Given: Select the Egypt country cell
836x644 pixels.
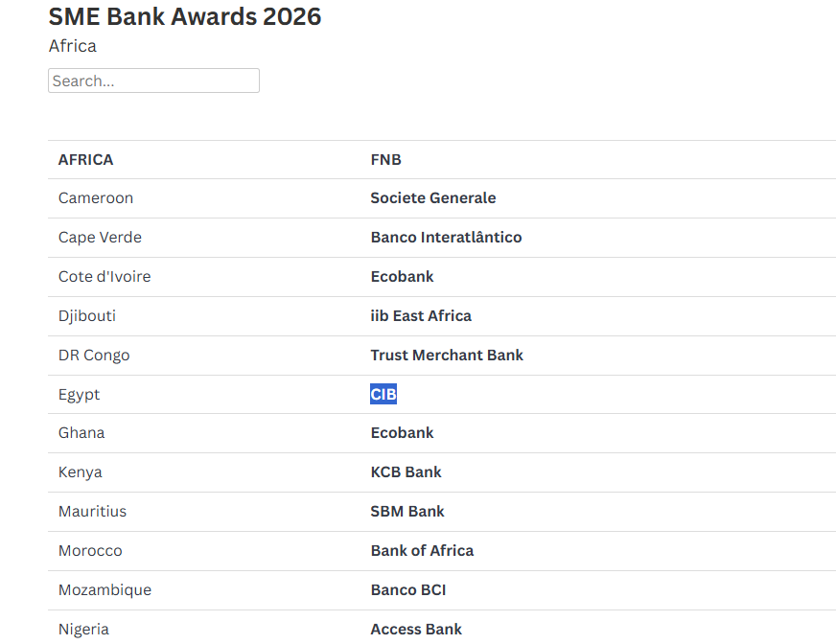Looking at the screenshot, I should (x=79, y=395).
